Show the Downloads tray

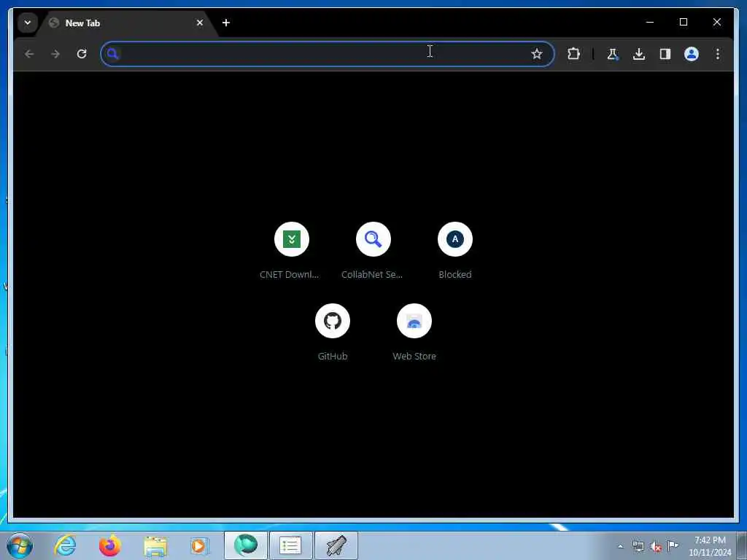639,54
